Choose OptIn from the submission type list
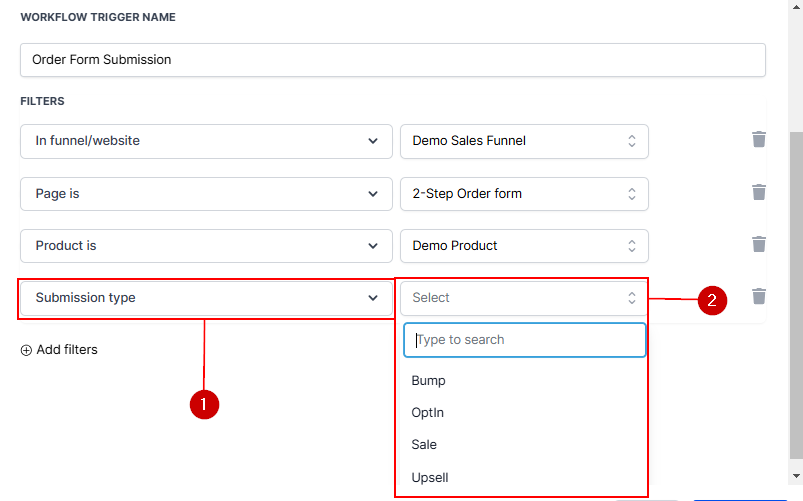803x501 pixels. coord(428,413)
